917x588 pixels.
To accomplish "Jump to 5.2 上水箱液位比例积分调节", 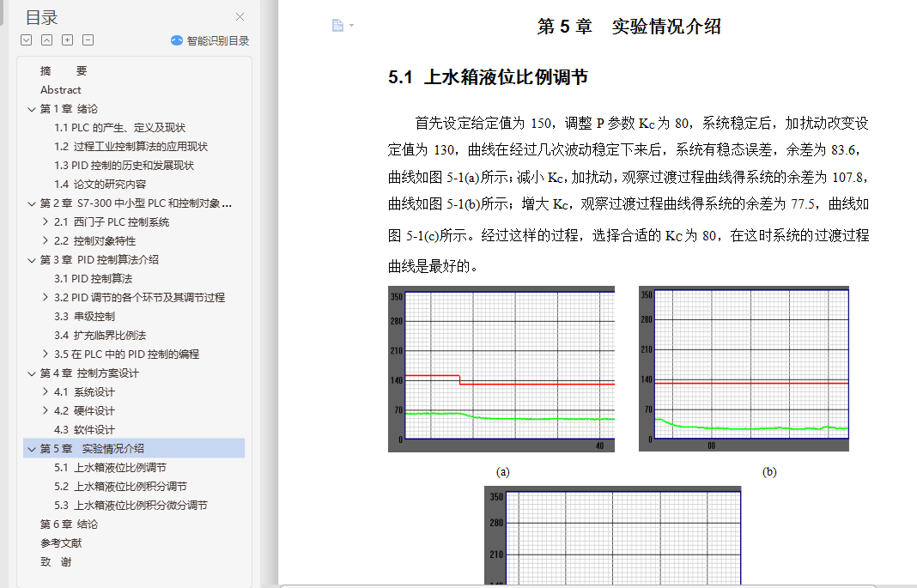I will point(120,487).
